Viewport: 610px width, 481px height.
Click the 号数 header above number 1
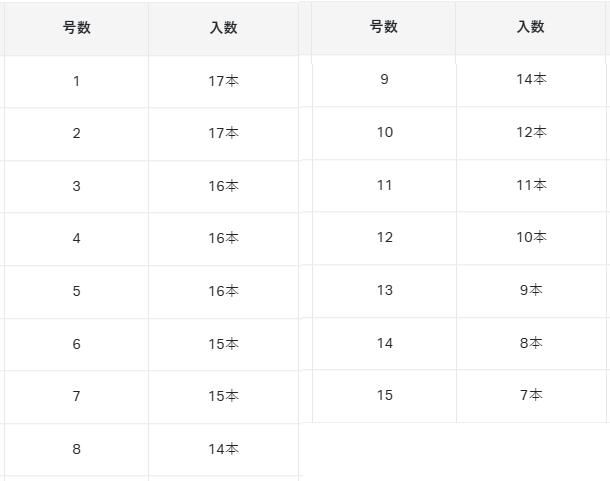[76, 28]
